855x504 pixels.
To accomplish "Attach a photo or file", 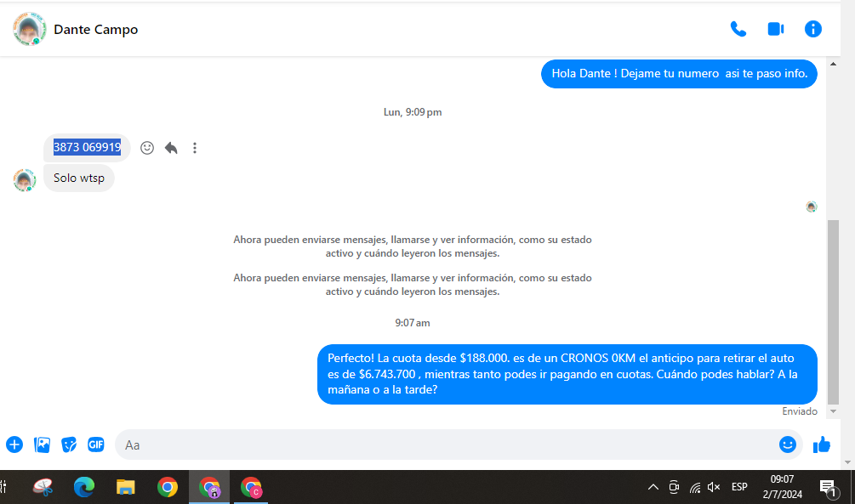I will tap(42, 445).
